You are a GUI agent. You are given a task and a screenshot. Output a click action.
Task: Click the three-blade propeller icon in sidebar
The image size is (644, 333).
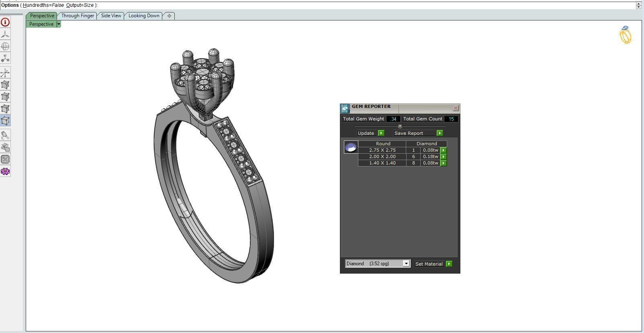(x=5, y=35)
